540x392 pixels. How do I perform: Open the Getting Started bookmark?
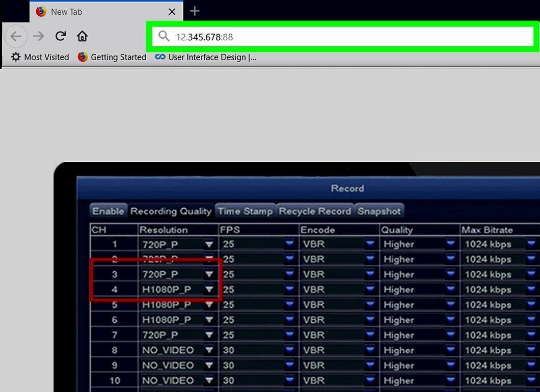112,57
